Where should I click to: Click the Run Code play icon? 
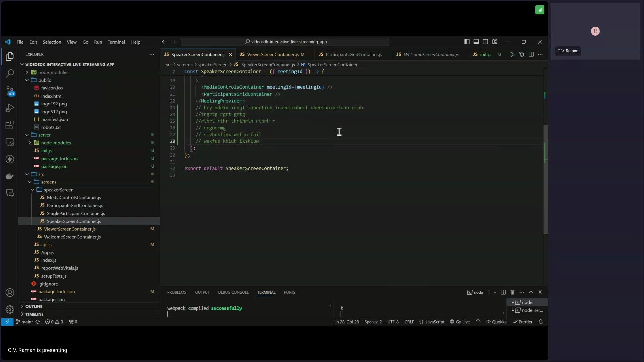click(512, 54)
